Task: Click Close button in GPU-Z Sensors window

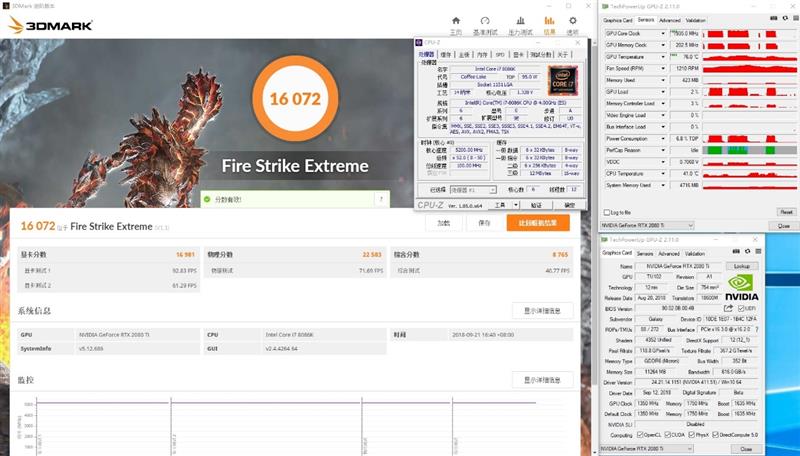Action: click(x=784, y=225)
